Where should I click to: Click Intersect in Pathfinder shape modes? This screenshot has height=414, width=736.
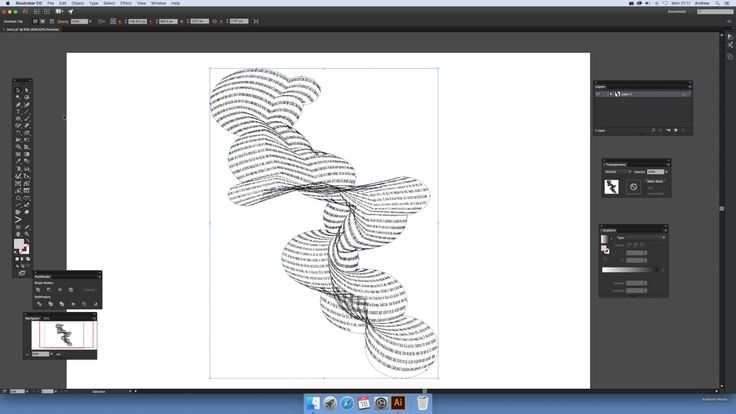tap(60, 290)
